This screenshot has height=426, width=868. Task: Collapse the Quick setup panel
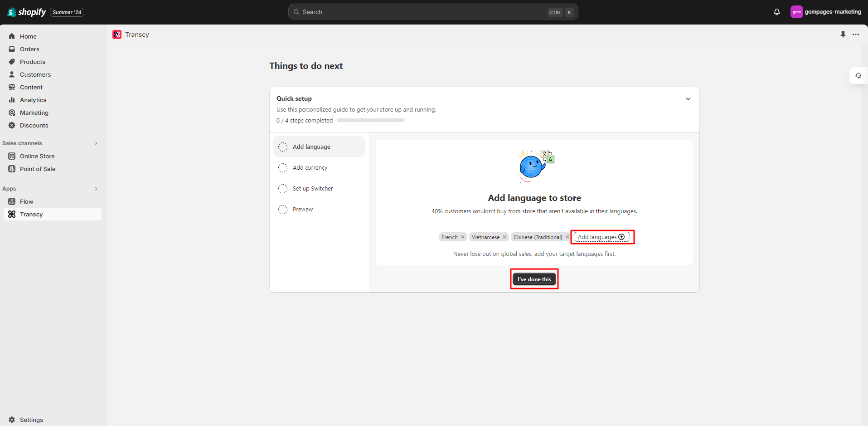click(x=688, y=98)
